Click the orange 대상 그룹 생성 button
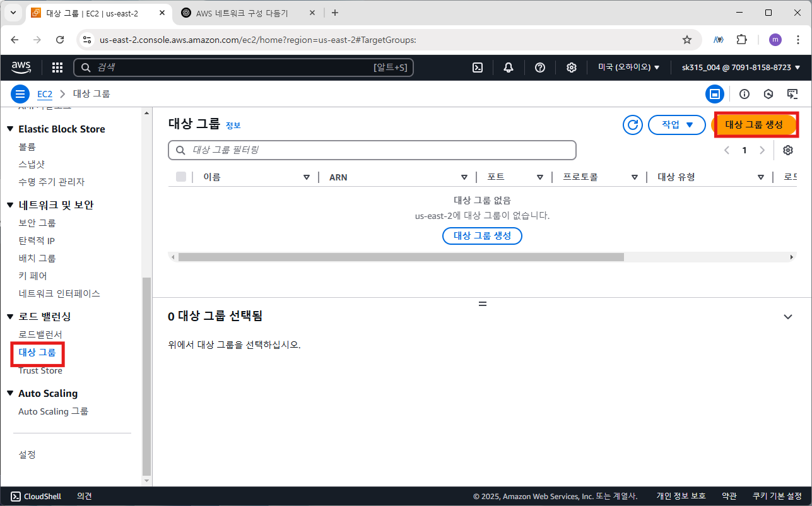The width and height of the screenshot is (812, 506). tap(754, 125)
